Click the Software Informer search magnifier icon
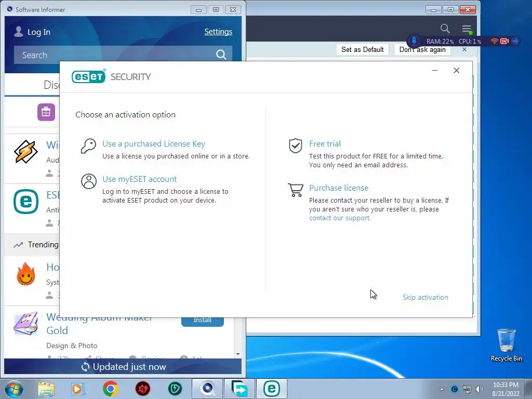Image resolution: width=532 pixels, height=399 pixels. point(221,55)
